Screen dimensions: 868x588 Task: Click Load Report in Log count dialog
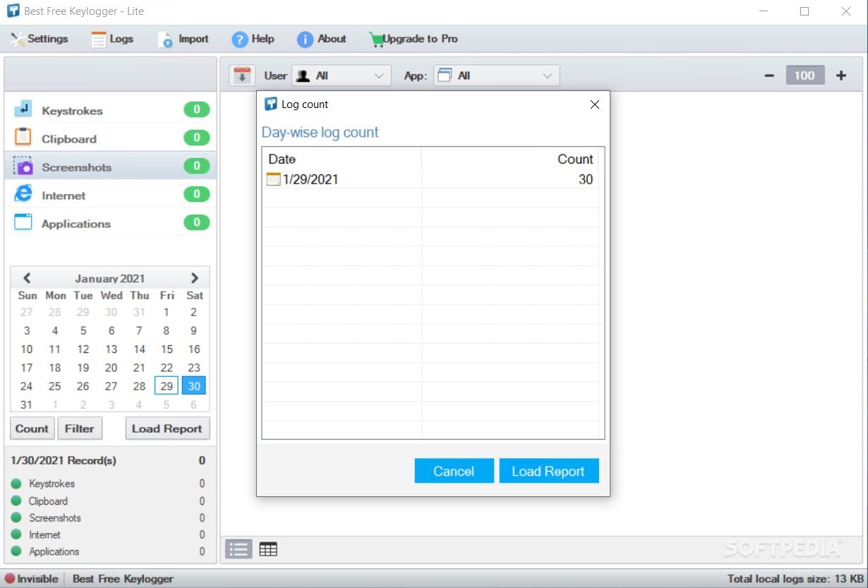click(548, 472)
